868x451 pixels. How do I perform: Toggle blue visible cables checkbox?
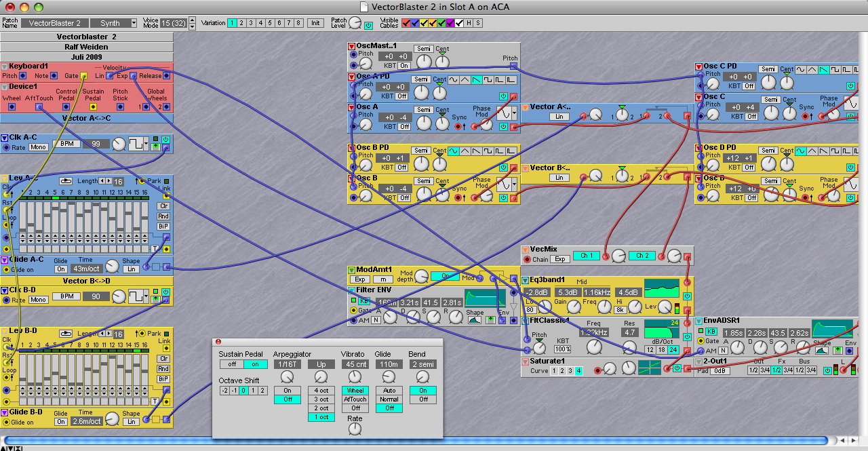(415, 23)
